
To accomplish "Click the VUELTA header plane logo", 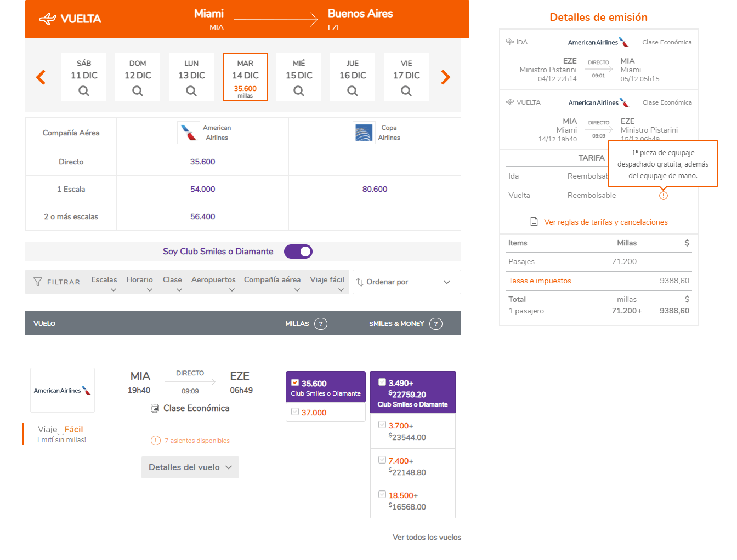I will pyautogui.click(x=48, y=19).
